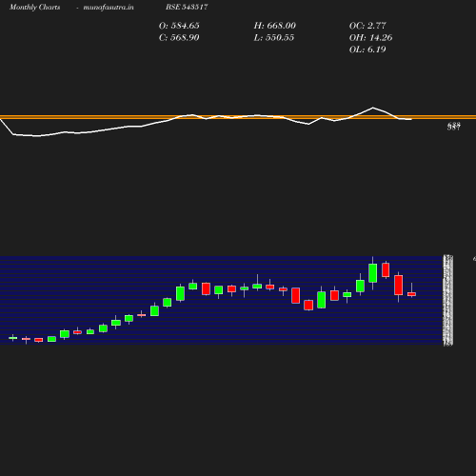This screenshot has height=476, width=476.
Task: Select the very first candlestick of the series
Action: (13, 338)
